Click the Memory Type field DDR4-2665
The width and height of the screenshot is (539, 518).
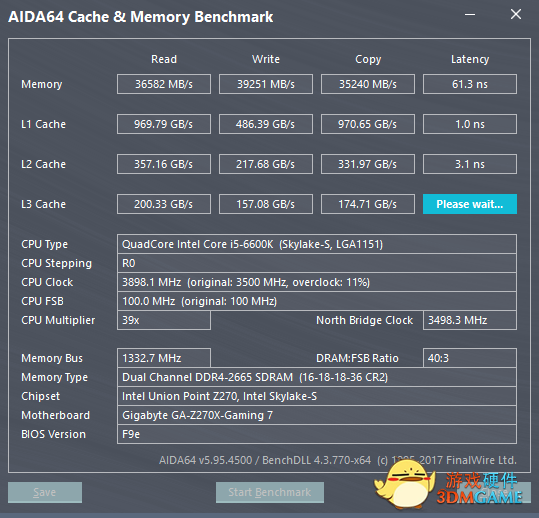317,377
